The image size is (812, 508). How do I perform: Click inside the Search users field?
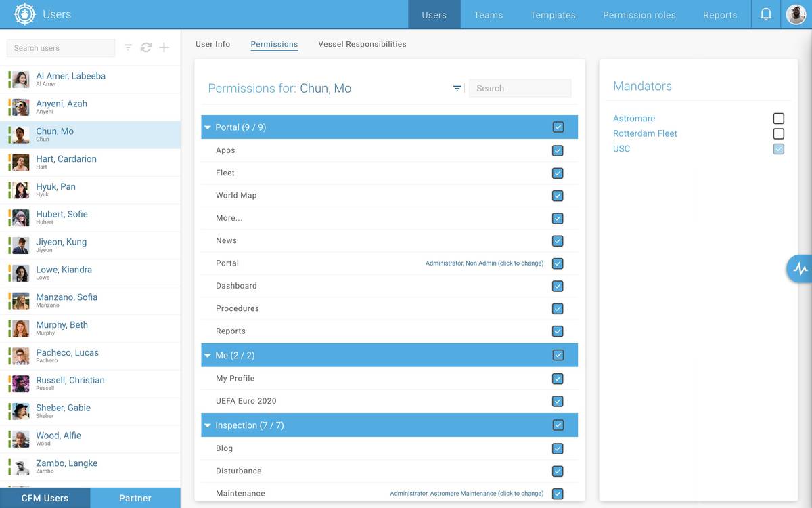60,47
